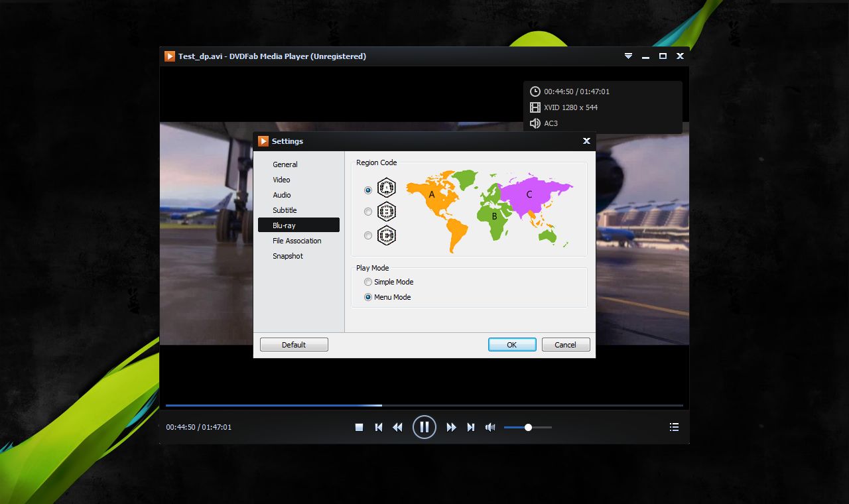The width and height of the screenshot is (849, 504).
Task: Fast forward the video
Action: point(452,427)
